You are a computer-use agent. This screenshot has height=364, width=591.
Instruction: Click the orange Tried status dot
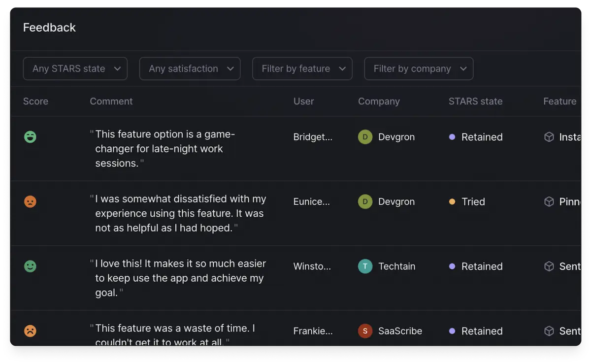tap(452, 201)
